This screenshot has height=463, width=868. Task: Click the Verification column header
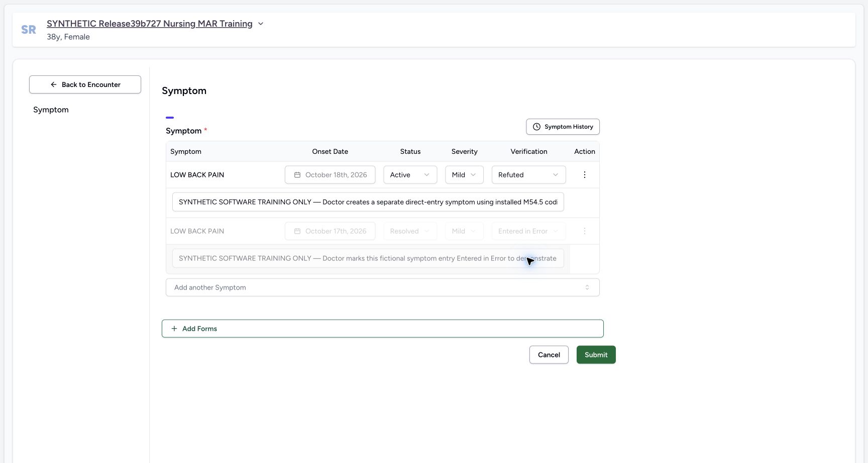coord(528,151)
